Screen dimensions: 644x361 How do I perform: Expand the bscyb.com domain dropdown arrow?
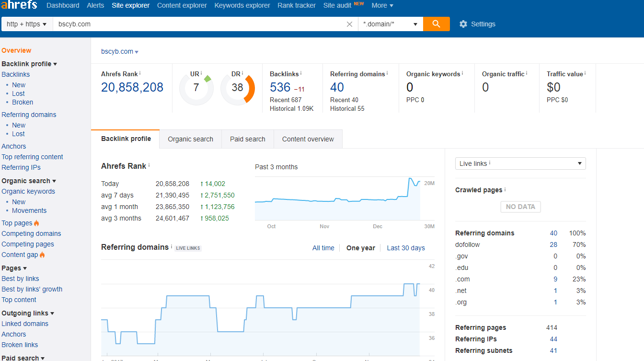point(137,52)
